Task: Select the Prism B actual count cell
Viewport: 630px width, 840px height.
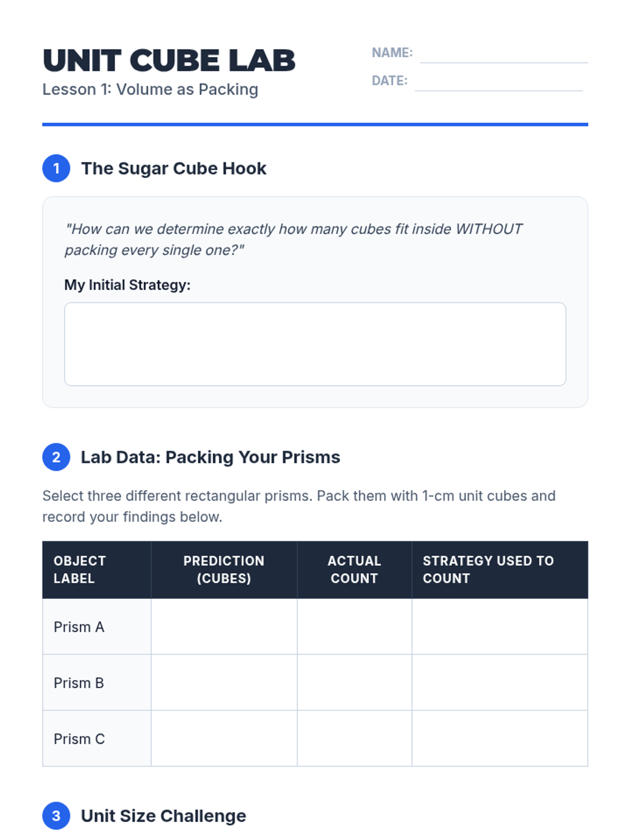Action: coord(354,682)
